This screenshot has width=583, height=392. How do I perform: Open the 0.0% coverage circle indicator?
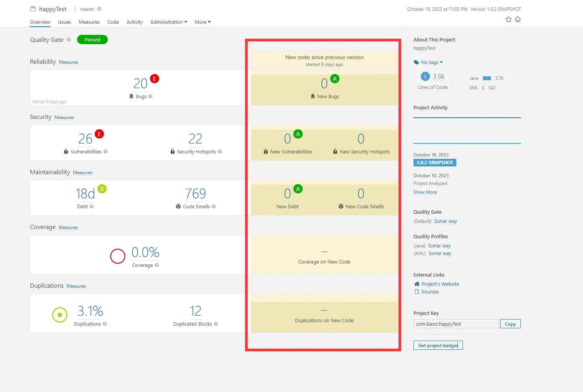[x=118, y=256]
